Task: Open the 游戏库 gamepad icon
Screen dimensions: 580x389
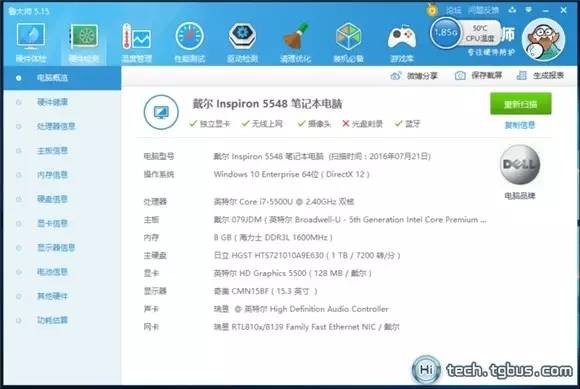Action: tap(402, 42)
